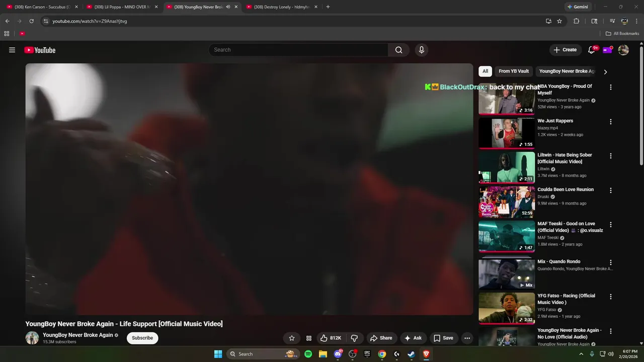
Task: Save the video to a playlist
Action: click(x=443, y=338)
